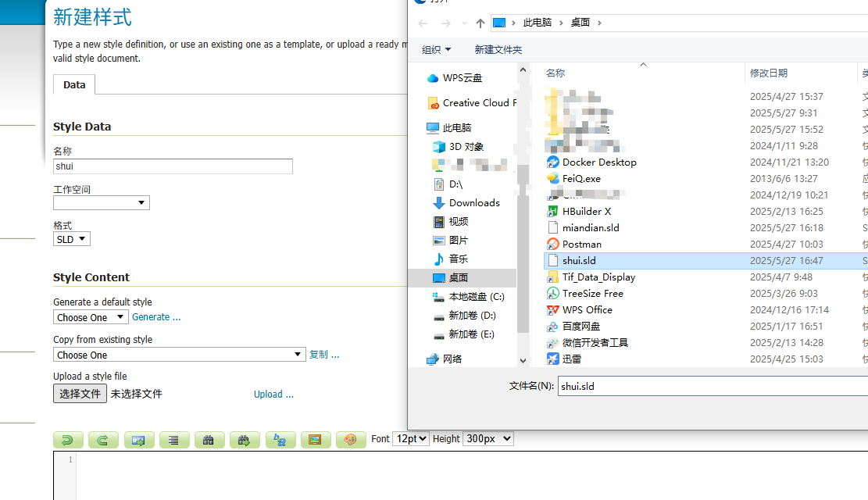The width and height of the screenshot is (868, 500).
Task: Open 图片 folder in navigation pane
Action: pos(451,241)
